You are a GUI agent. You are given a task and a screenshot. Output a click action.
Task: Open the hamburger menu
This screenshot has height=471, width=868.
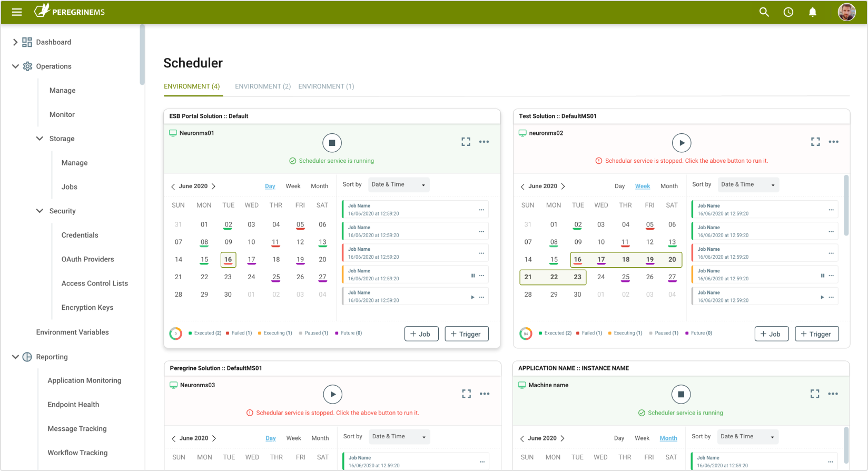17,12
